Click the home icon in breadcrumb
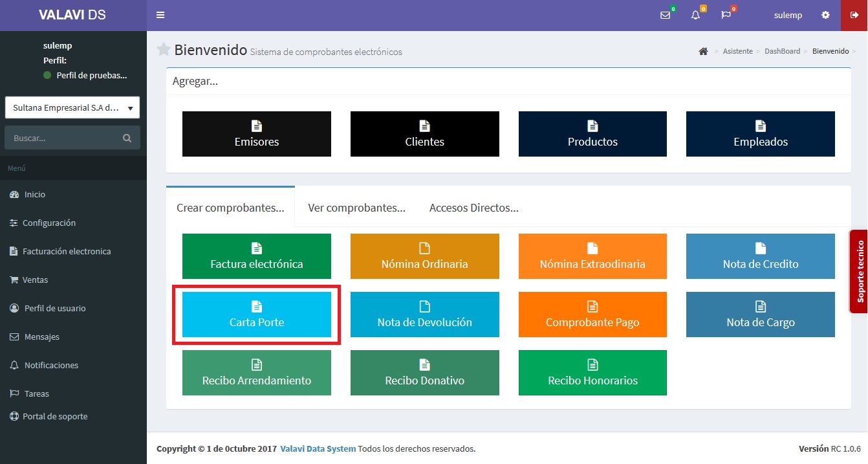This screenshot has width=868, height=464. click(x=703, y=51)
